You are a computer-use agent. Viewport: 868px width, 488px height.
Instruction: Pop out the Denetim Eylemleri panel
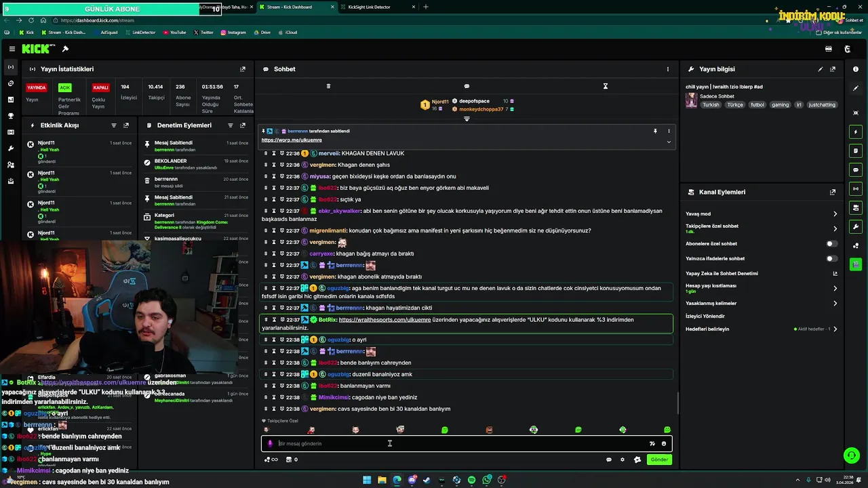(243, 125)
